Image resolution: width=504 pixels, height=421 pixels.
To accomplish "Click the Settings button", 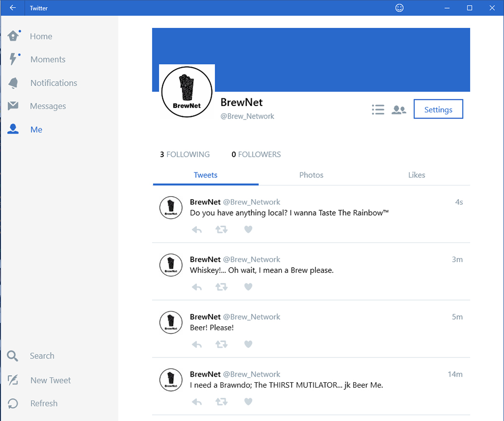I will 438,109.
